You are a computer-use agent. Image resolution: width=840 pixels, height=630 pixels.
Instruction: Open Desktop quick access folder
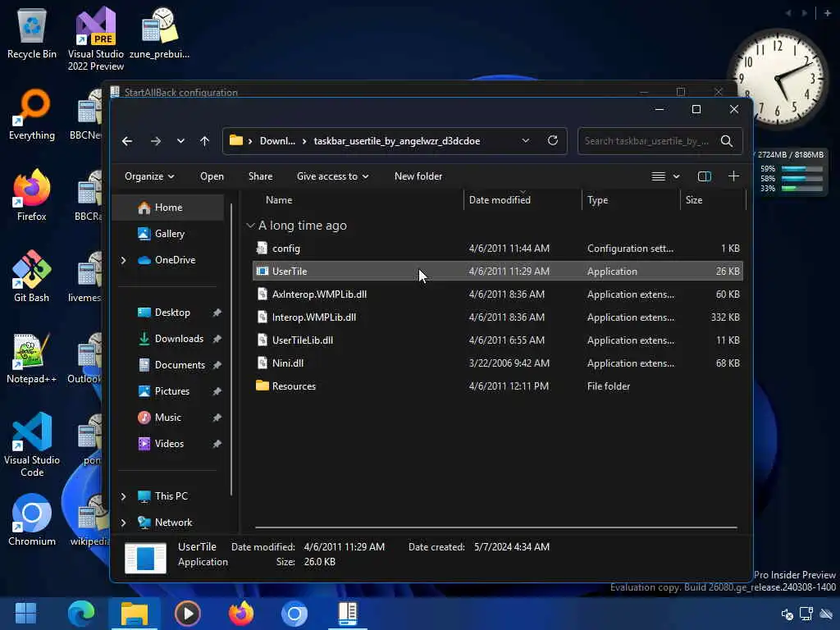(172, 313)
